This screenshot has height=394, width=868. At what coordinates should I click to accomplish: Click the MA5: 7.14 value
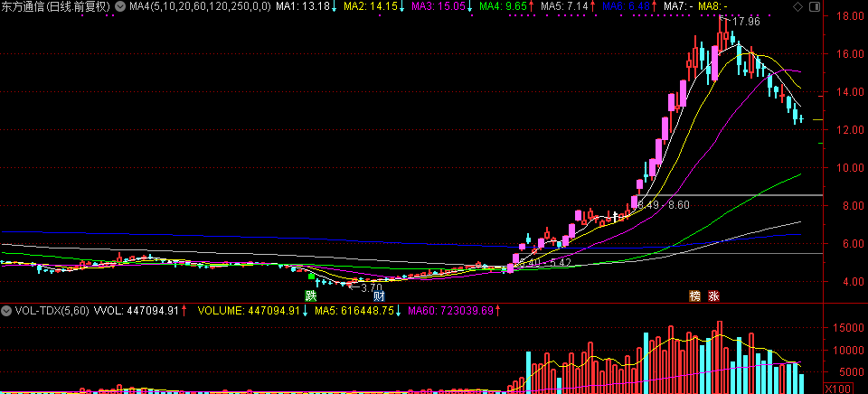click(564, 6)
